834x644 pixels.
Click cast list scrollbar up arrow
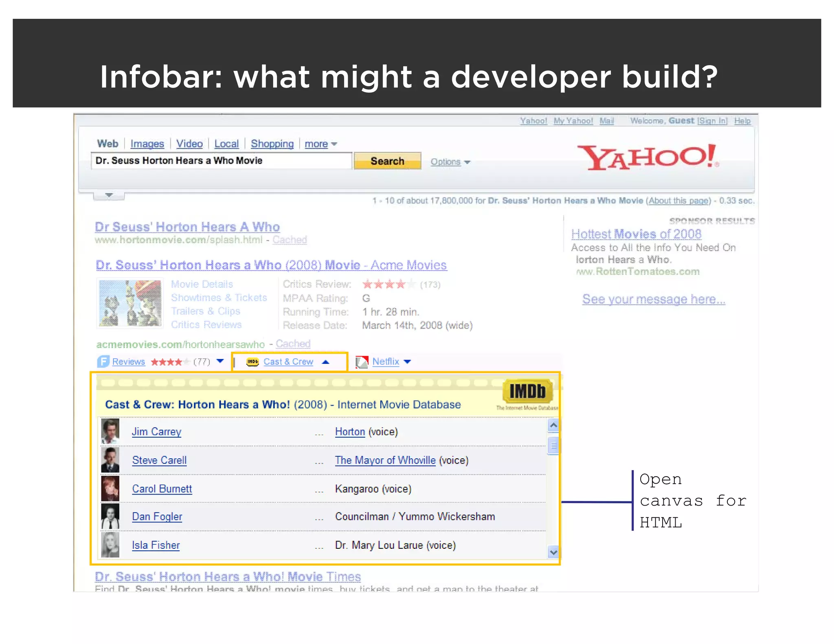[553, 425]
